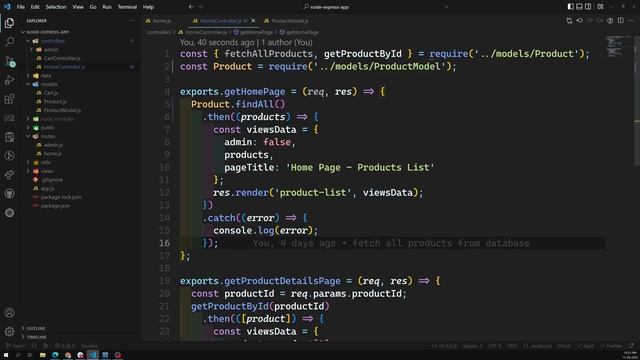The width and height of the screenshot is (640, 360).
Task: Open Explorer panel more actions ellipsis
Action: point(131,21)
